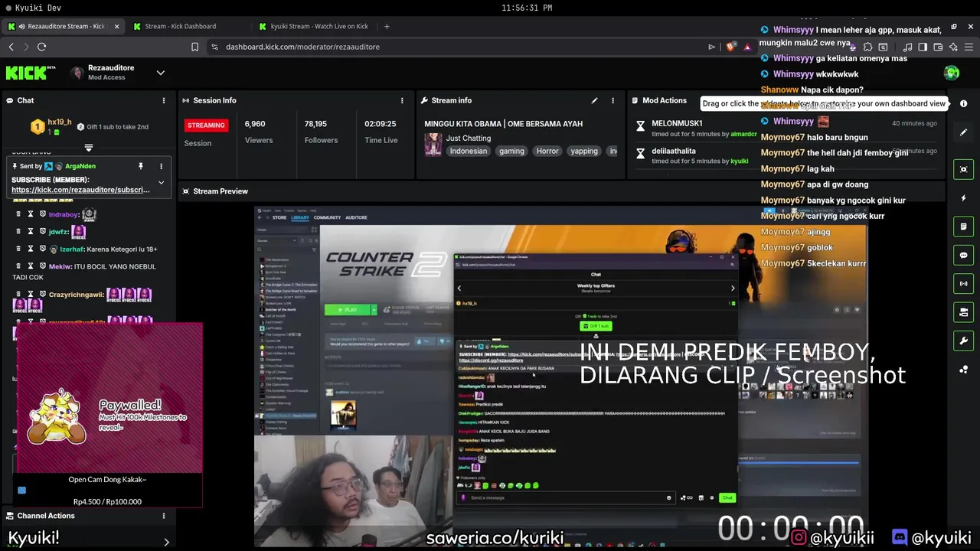Viewport: 980px width, 551px height.
Task: Open the Session Info options menu
Action: [402, 100]
